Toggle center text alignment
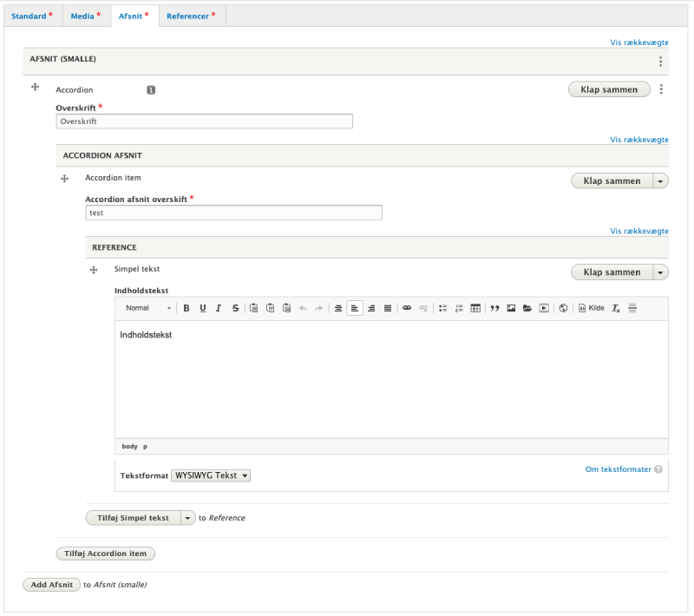The image size is (694, 616). coord(338,308)
